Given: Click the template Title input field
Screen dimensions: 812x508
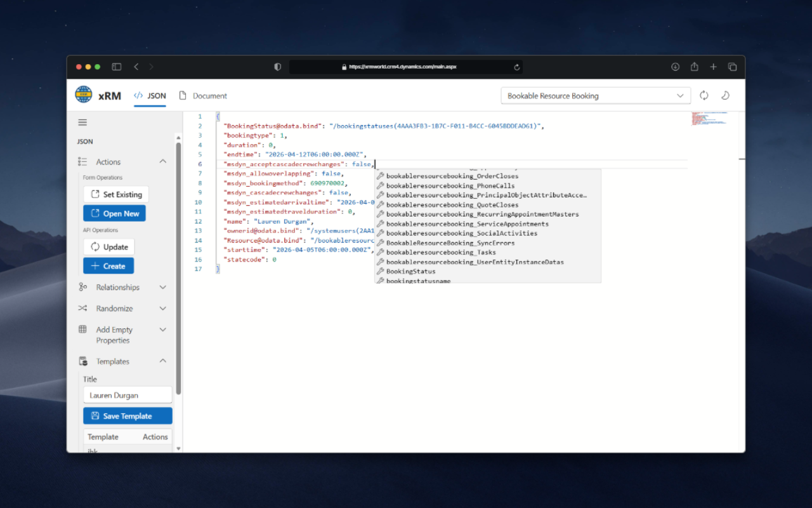Looking at the screenshot, I should click(128, 395).
